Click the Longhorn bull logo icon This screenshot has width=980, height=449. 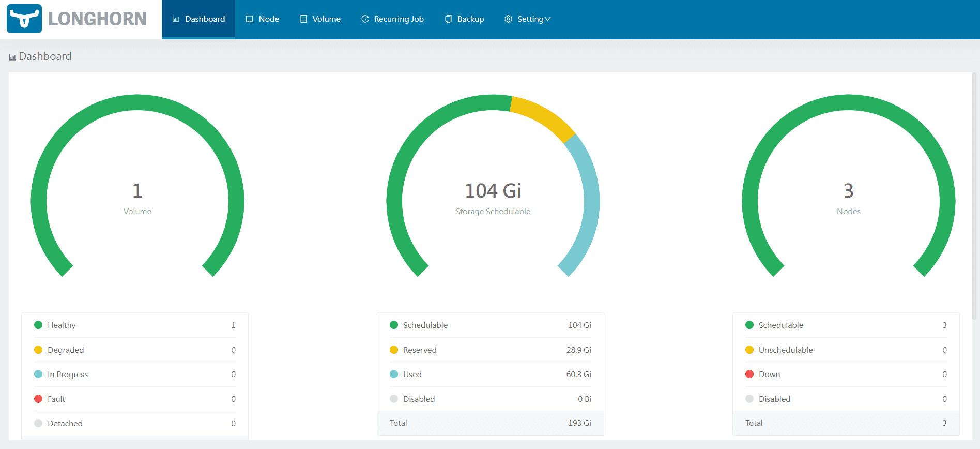24,19
